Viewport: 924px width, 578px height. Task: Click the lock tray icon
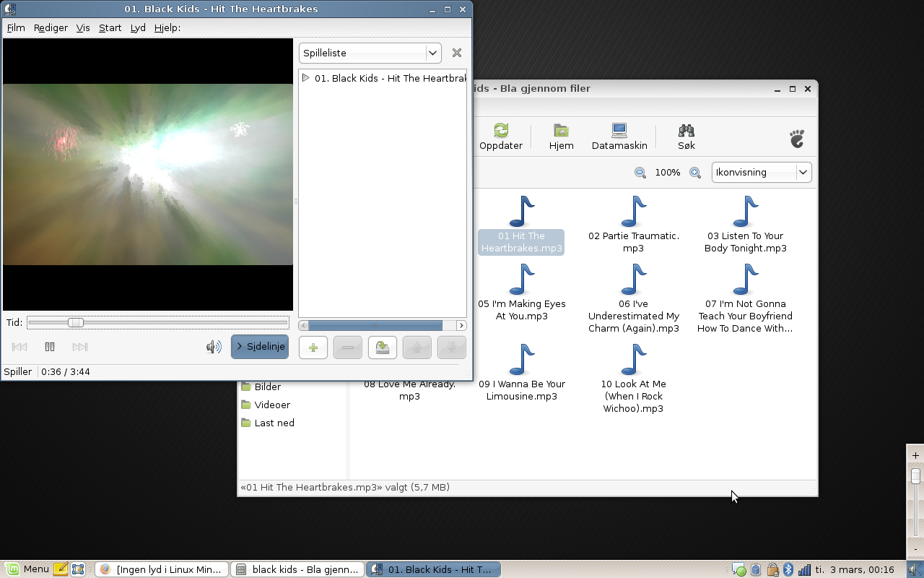[x=772, y=569]
